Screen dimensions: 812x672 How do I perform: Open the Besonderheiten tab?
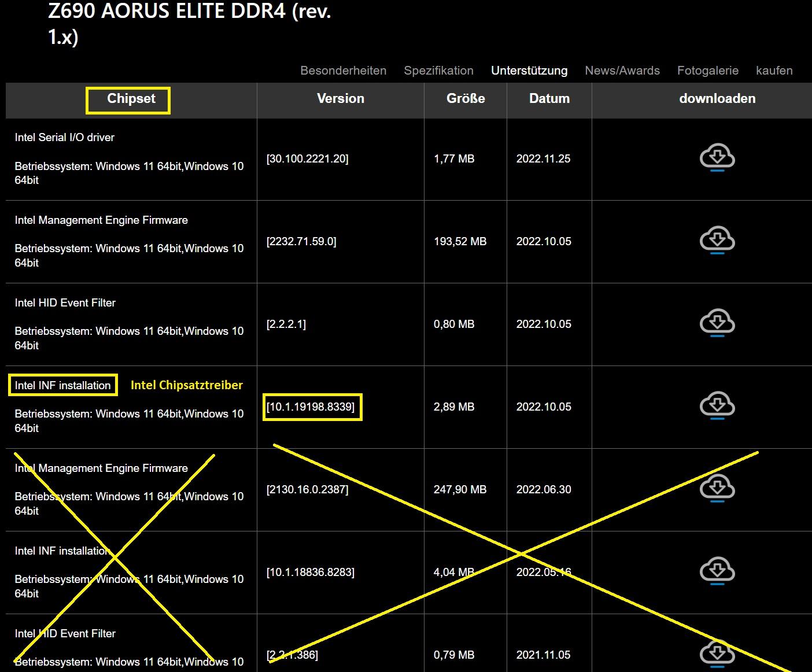point(343,71)
